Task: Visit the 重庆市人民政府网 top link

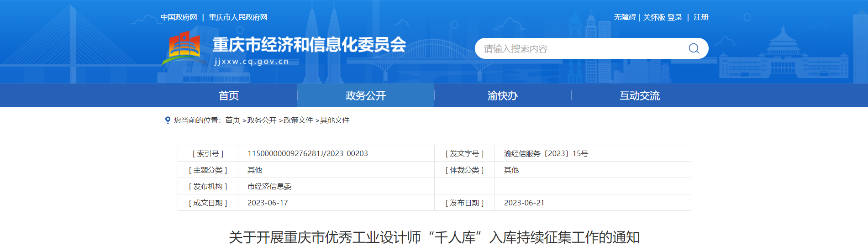Action: (238, 17)
